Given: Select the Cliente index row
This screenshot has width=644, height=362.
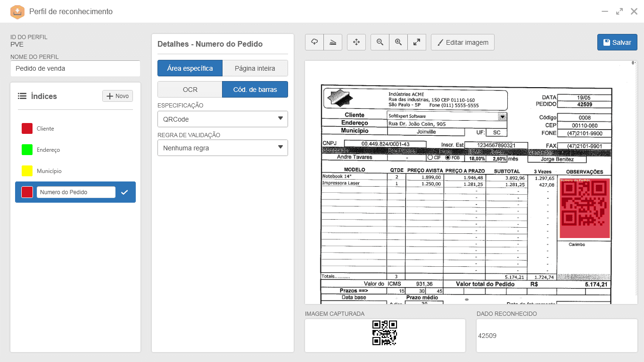Looking at the screenshot, I should (75, 128).
